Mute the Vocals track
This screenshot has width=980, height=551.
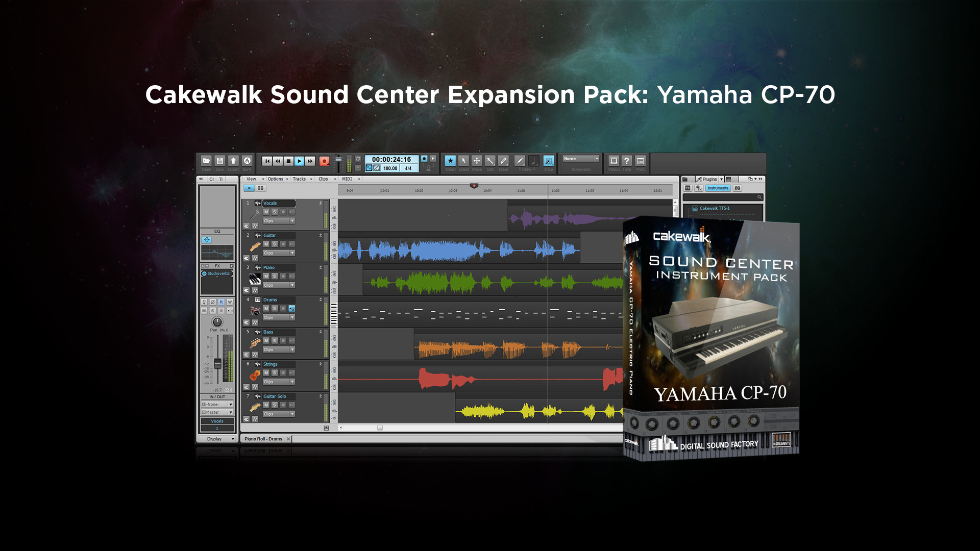tap(266, 212)
